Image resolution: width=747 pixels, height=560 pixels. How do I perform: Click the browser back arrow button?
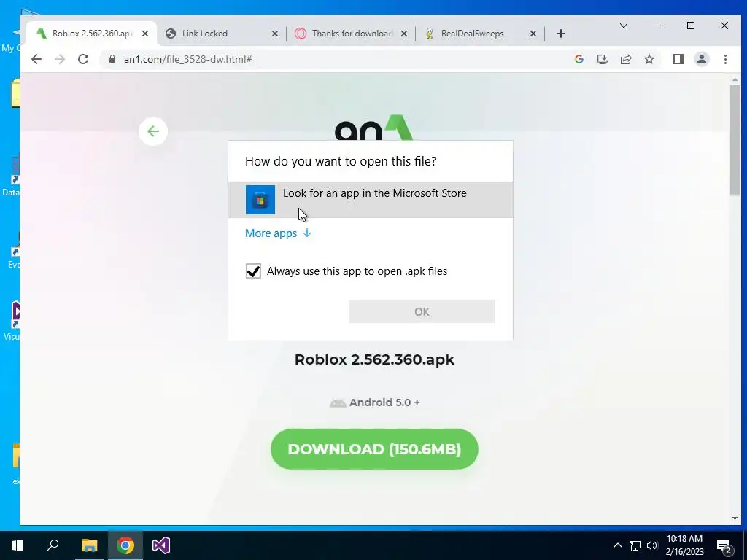36,59
